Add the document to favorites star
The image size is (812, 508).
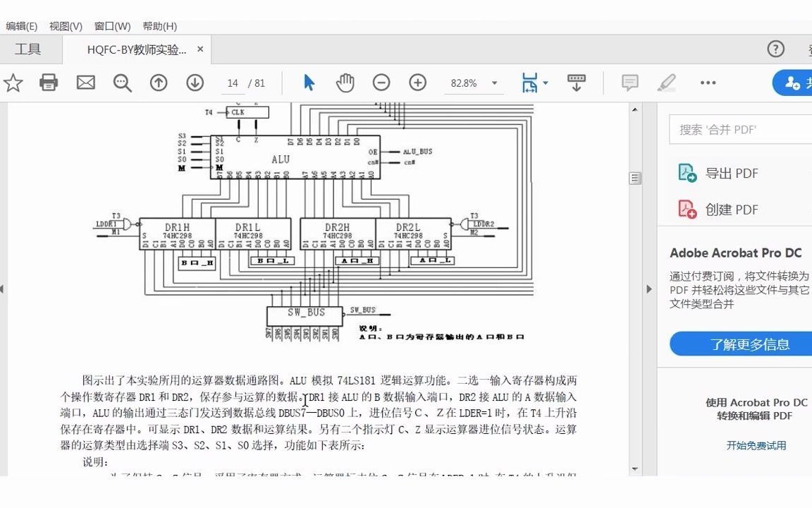coord(14,83)
